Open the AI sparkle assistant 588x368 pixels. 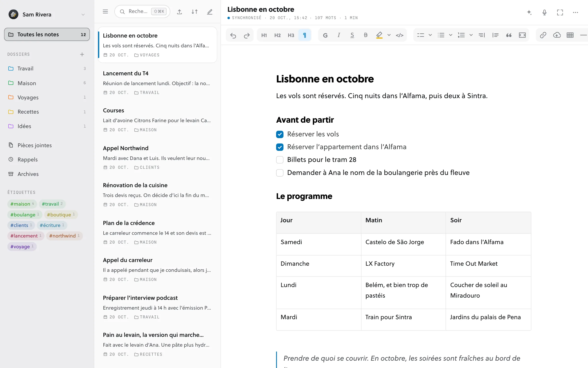(529, 12)
